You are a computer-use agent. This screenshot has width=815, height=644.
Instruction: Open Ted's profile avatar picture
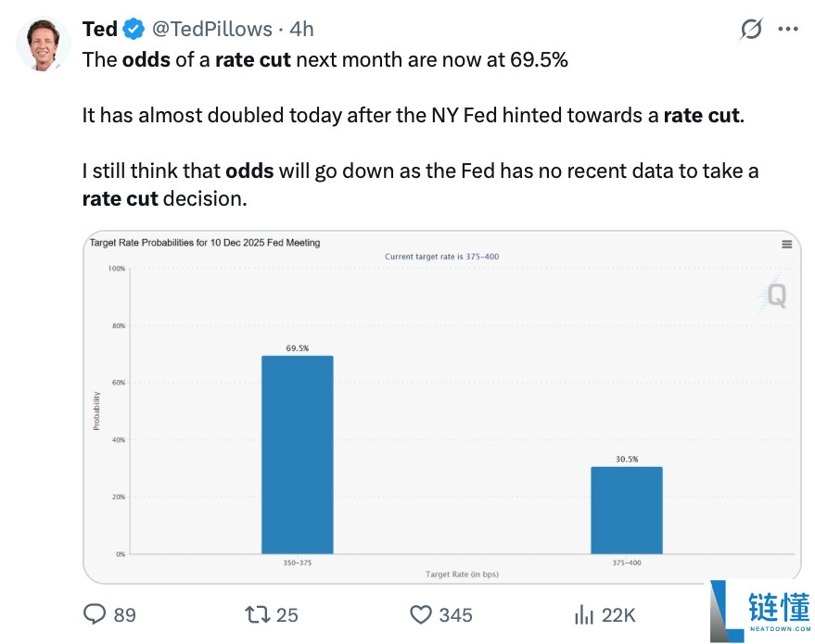pyautogui.click(x=41, y=44)
